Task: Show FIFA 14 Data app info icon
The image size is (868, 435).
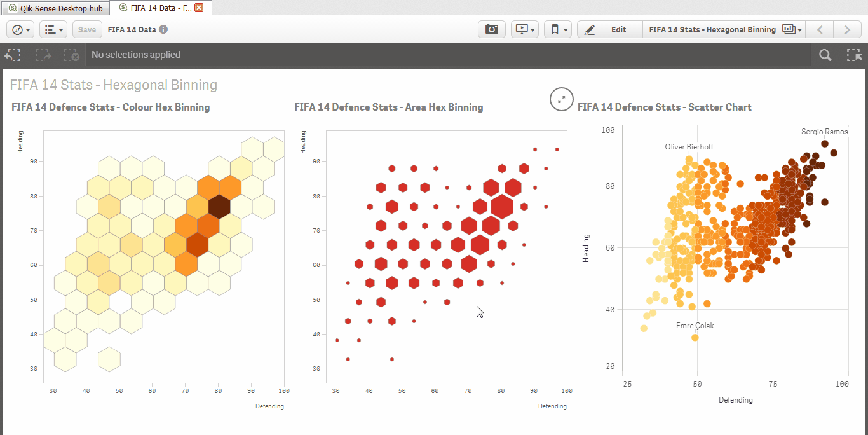Action: click(163, 29)
